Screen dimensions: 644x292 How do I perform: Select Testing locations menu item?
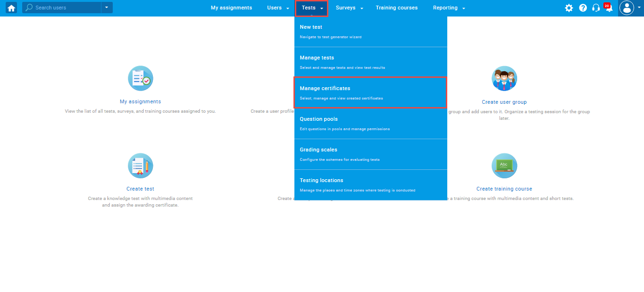370,185
